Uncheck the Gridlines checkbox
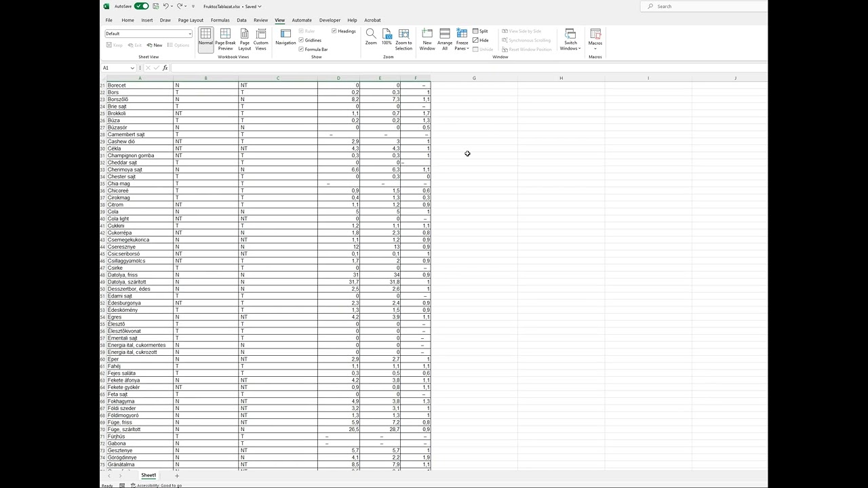Image resolution: width=868 pixels, height=488 pixels. pos(301,40)
